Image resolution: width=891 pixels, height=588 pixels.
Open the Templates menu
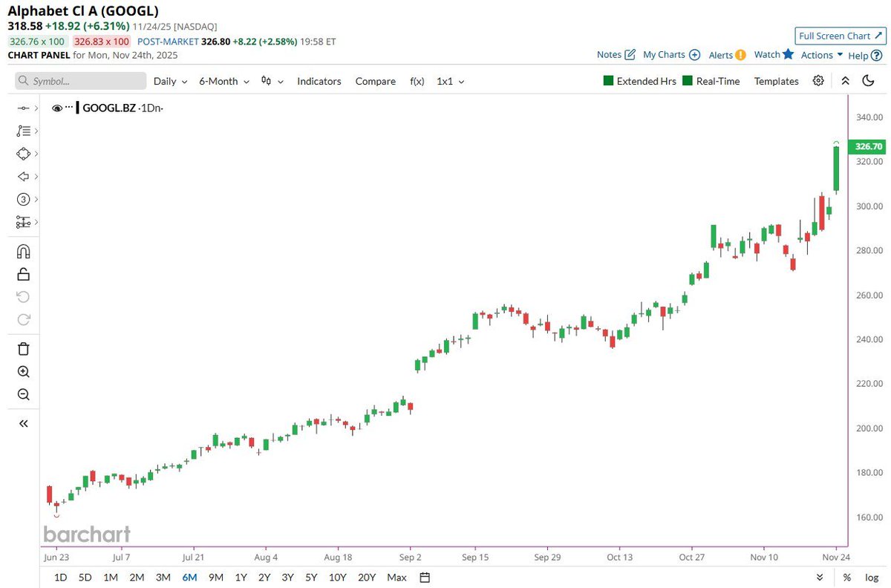pyautogui.click(x=776, y=81)
